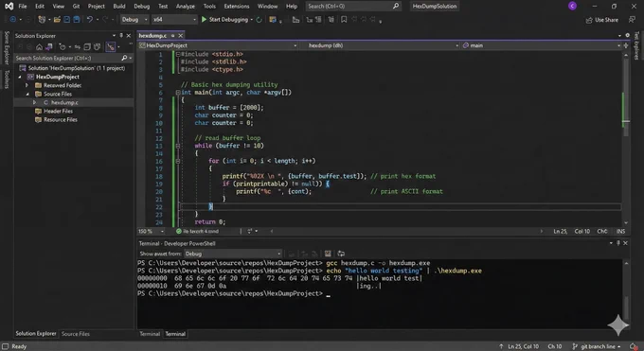The image size is (644, 351).
Task: Collapse the while loop code fold
Action: [x=178, y=146]
